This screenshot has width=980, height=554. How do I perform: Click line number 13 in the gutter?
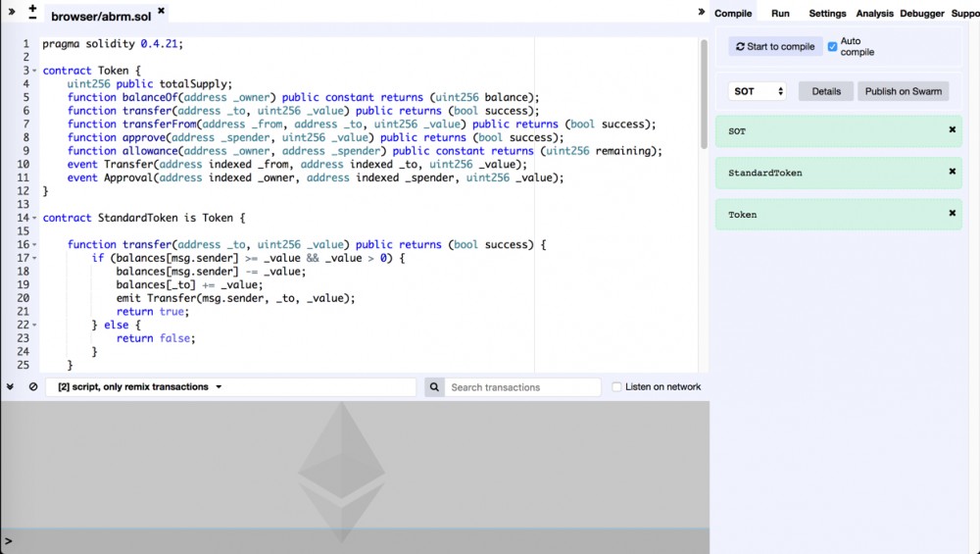[24, 205]
